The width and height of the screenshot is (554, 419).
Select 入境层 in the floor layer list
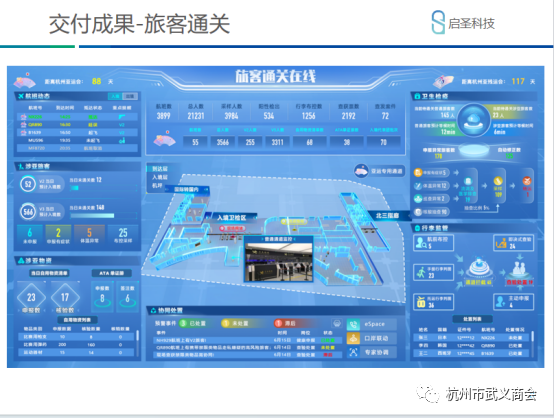[x=160, y=177]
